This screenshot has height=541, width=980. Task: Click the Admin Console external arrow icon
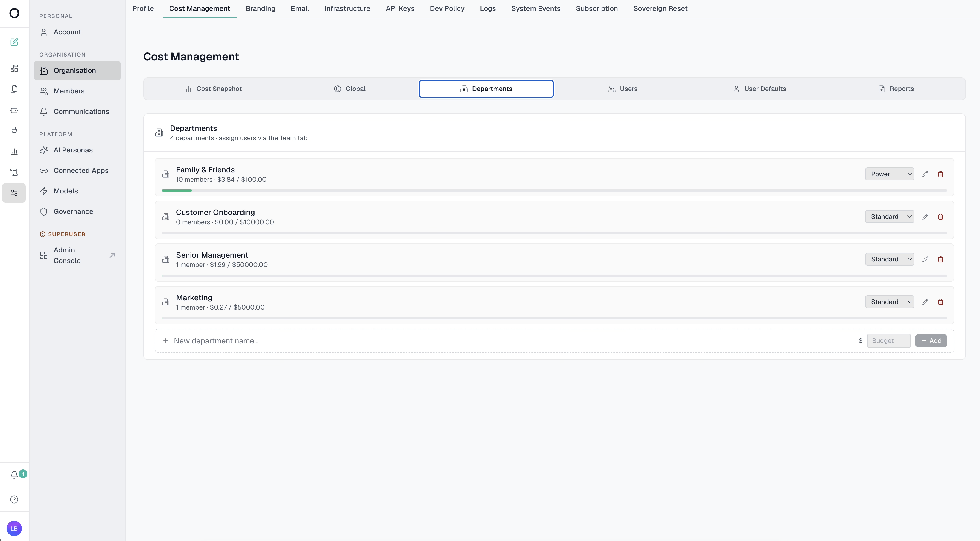coord(112,255)
